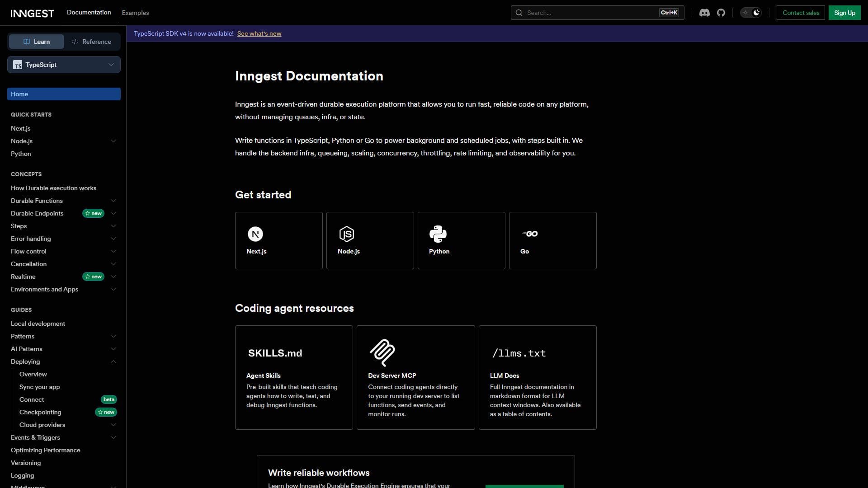
Task: Open the Next.js quick start sidebar link
Action: pos(21,128)
